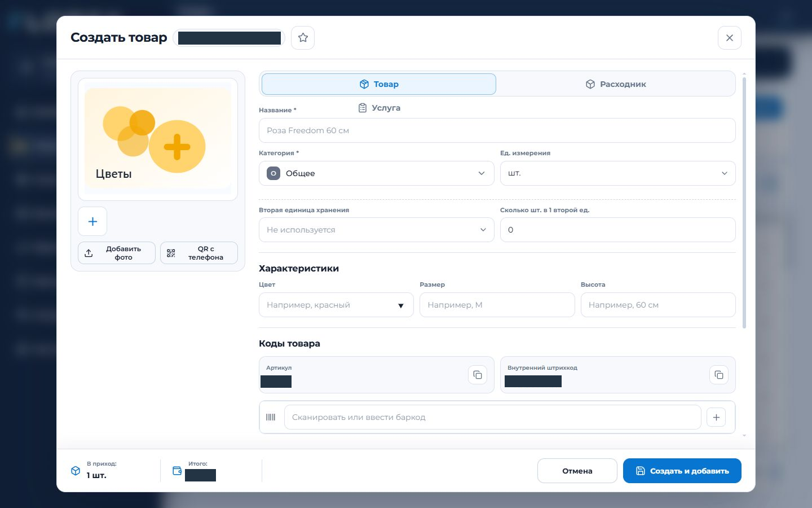This screenshot has height=508, width=812.
Task: Click the QR с телефона button
Action: coord(199,253)
